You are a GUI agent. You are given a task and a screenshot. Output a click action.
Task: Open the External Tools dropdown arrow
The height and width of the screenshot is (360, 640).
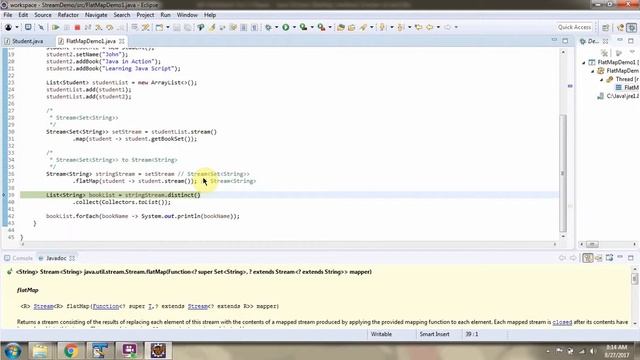pyautogui.click(x=330, y=27)
